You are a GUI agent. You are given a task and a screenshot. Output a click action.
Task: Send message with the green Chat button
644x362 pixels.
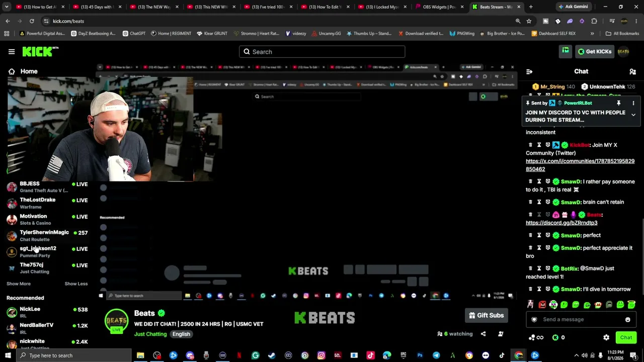(x=626, y=337)
